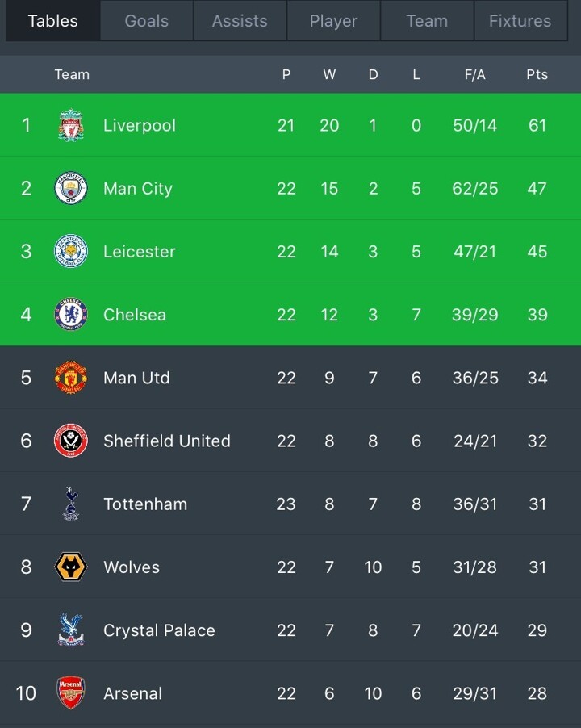The image size is (581, 728).
Task: Tap the Liverpool club crest
Action: [71, 126]
